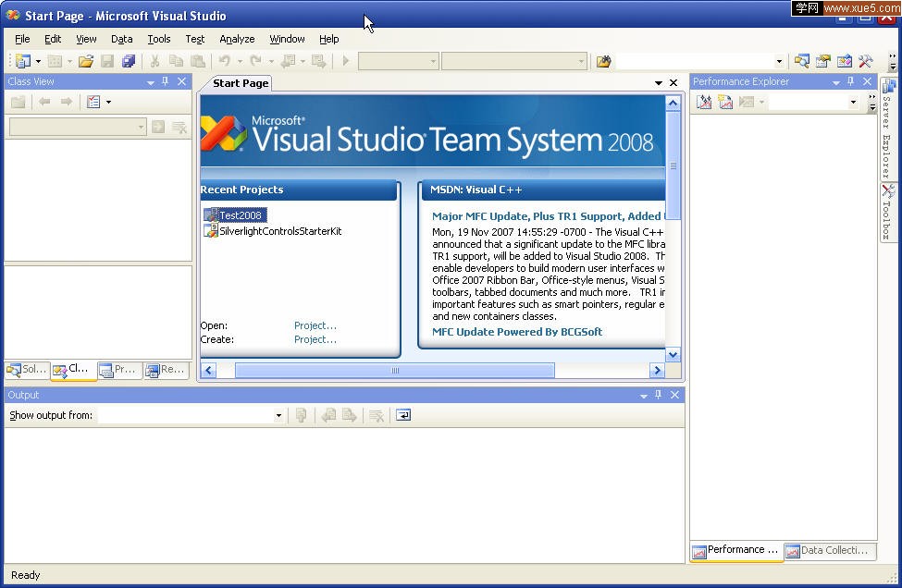The height and width of the screenshot is (588, 902).
Task: Open the Class View Settings dropdown arrow
Action: point(109,103)
